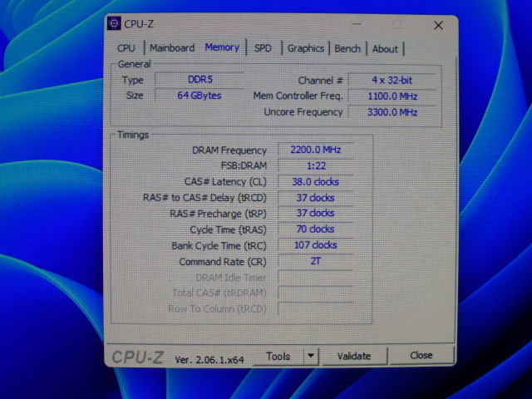Image resolution: width=532 pixels, height=399 pixels.
Task: Select the Memory tab
Action: tap(222, 47)
